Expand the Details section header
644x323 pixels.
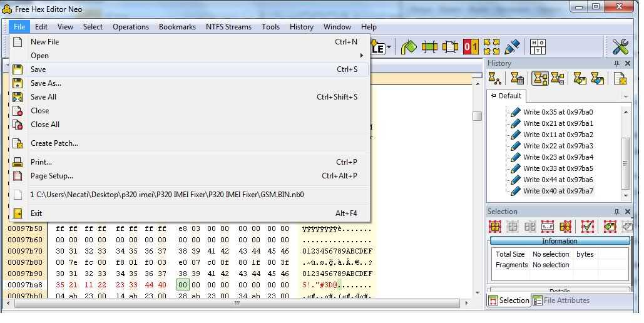(560, 291)
